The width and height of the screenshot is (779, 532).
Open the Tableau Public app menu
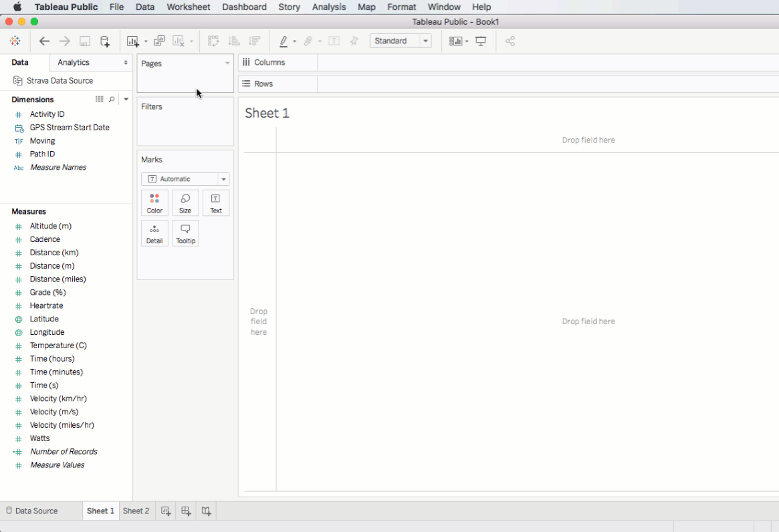(66, 7)
